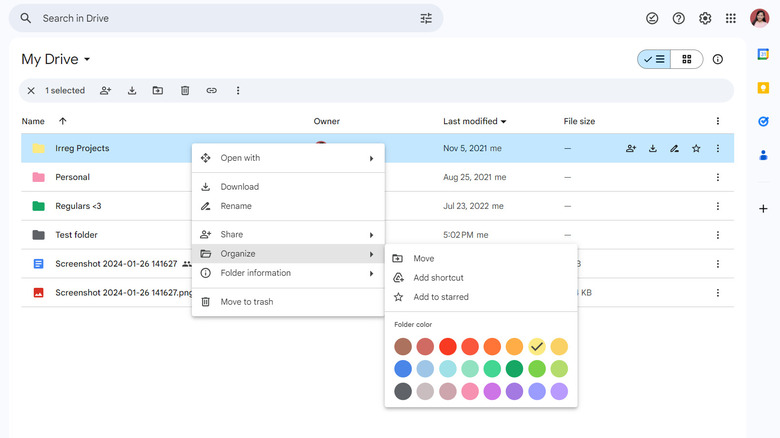This screenshot has width=780, height=438.
Task: Select Add to starred option
Action: pos(440,297)
